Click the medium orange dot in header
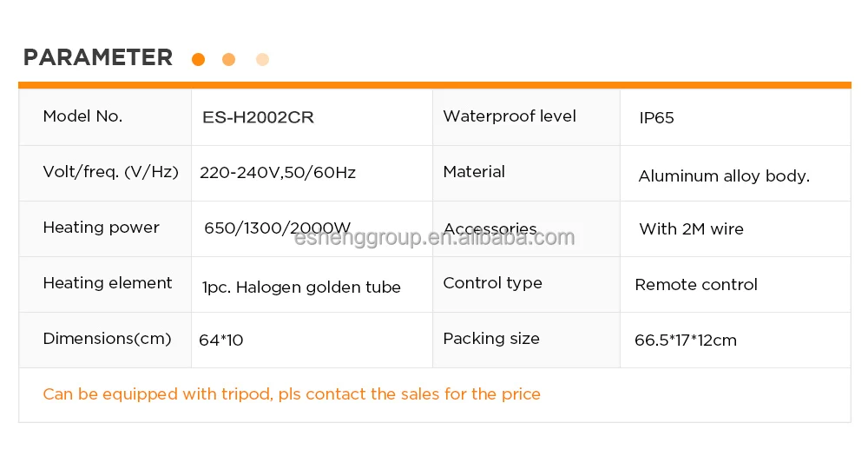 pos(229,59)
